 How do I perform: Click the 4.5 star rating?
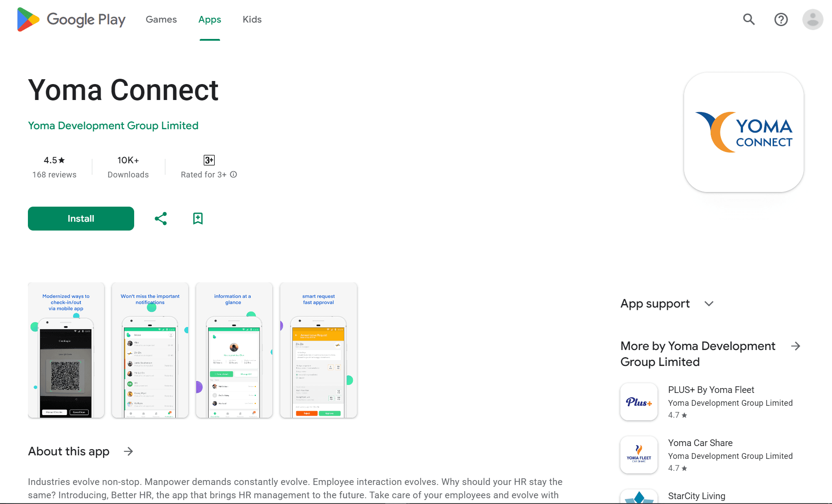[x=54, y=160]
